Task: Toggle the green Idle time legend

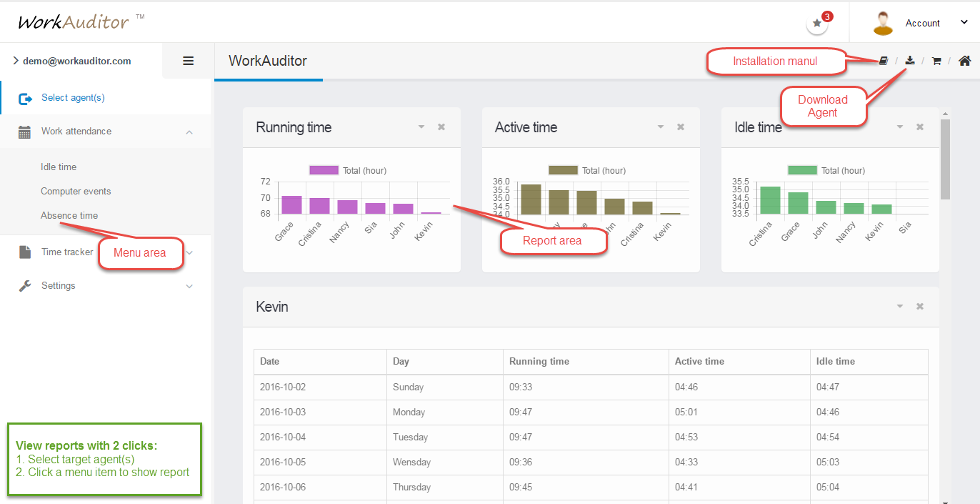Action: click(802, 170)
